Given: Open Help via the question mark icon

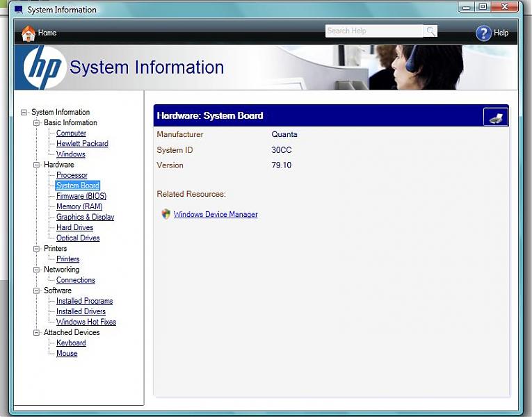Looking at the screenshot, I should coord(483,33).
